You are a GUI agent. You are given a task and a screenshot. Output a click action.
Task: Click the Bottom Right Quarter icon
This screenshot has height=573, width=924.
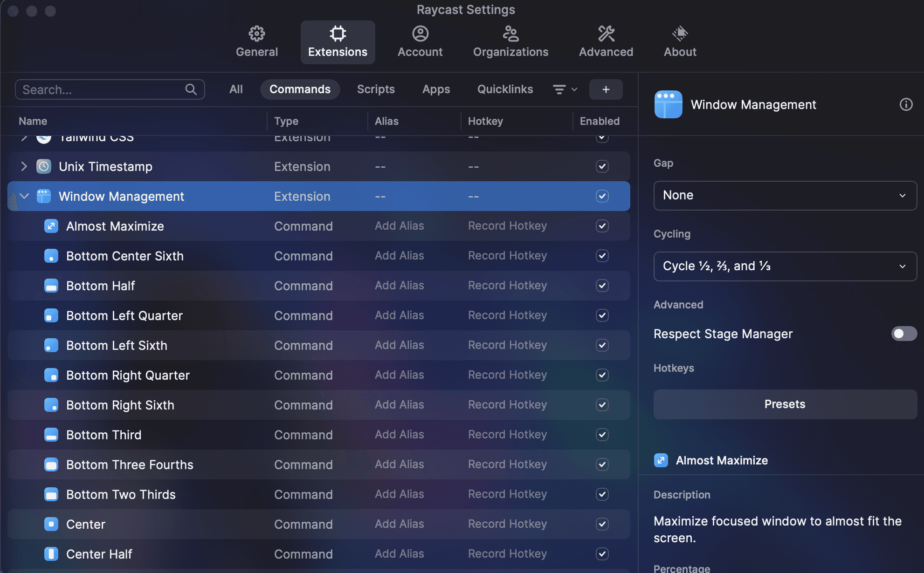point(51,375)
